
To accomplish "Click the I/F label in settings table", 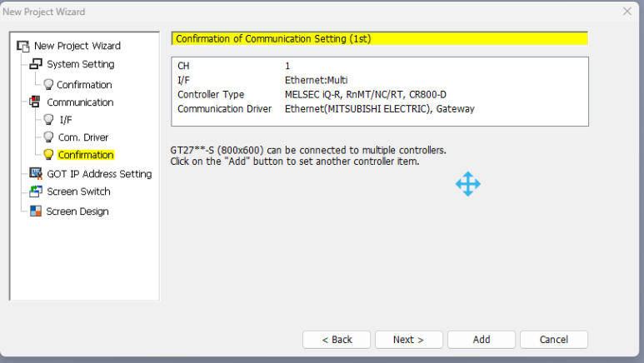I will 183,80.
